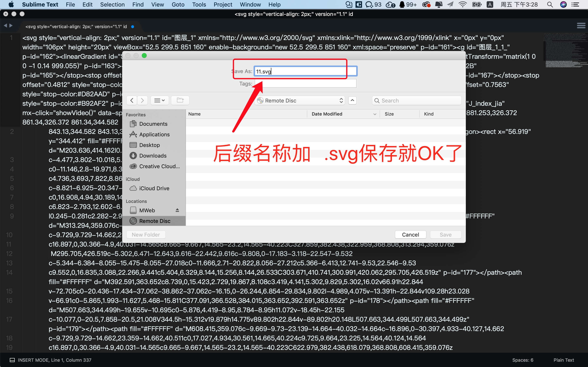Open Wi-Fi status menu
This screenshot has width=588, height=367.
[x=463, y=5]
